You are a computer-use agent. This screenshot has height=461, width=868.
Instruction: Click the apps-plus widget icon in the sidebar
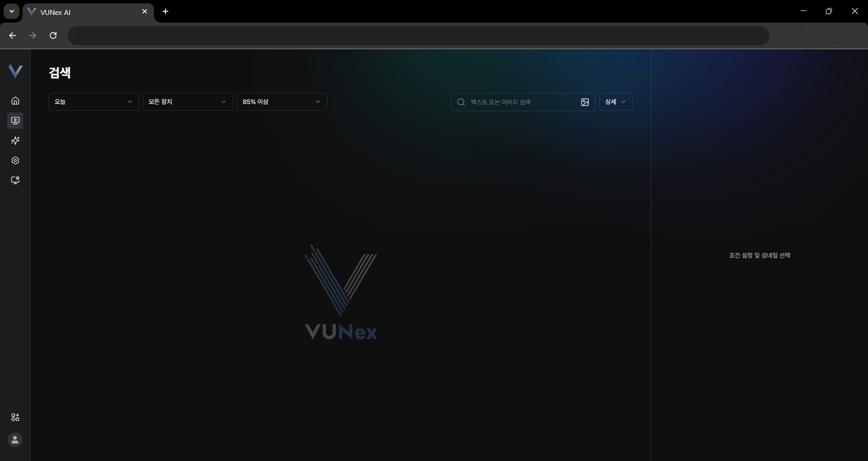[x=15, y=417]
